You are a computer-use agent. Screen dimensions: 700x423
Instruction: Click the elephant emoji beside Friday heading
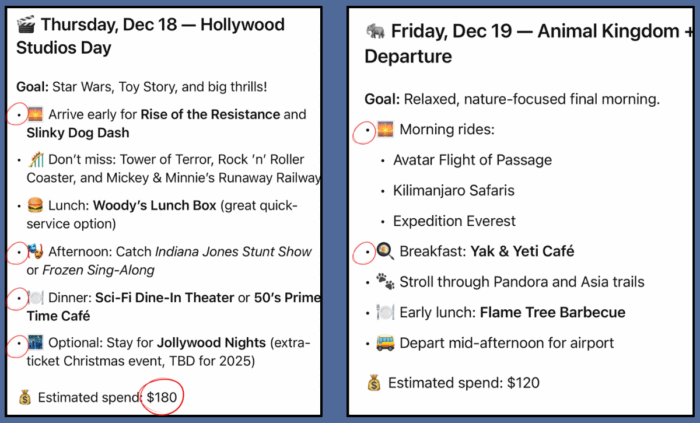(377, 32)
